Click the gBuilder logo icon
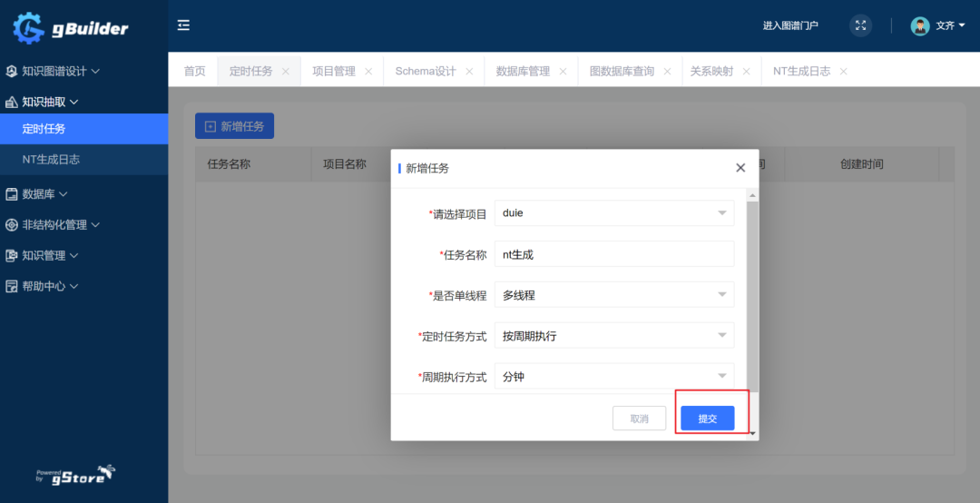Image resolution: width=980 pixels, height=503 pixels. tap(28, 27)
